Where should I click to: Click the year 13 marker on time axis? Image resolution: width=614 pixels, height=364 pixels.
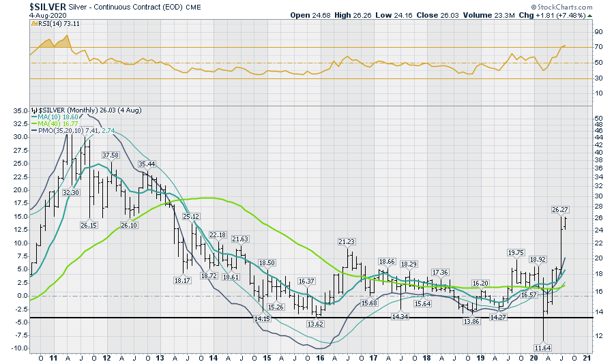(160, 357)
